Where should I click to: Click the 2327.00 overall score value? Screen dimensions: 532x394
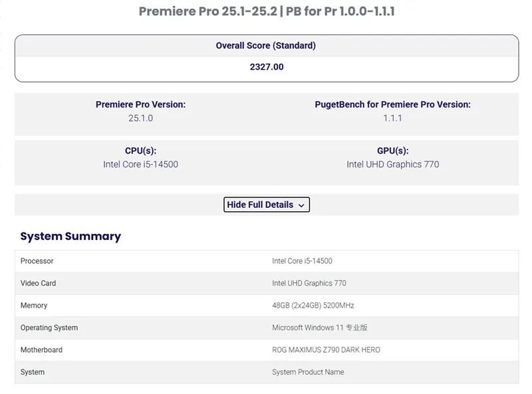coord(267,67)
